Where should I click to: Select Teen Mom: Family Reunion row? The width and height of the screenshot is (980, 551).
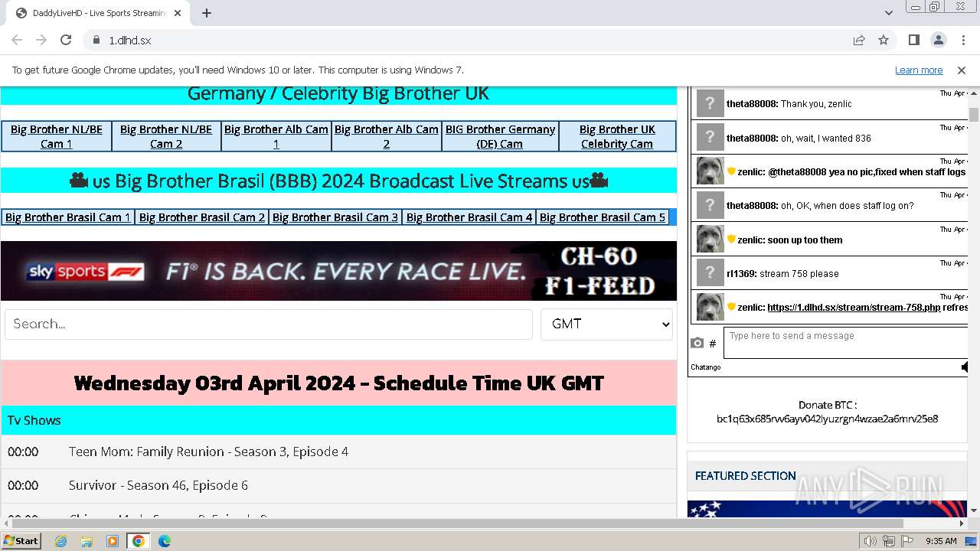point(338,452)
